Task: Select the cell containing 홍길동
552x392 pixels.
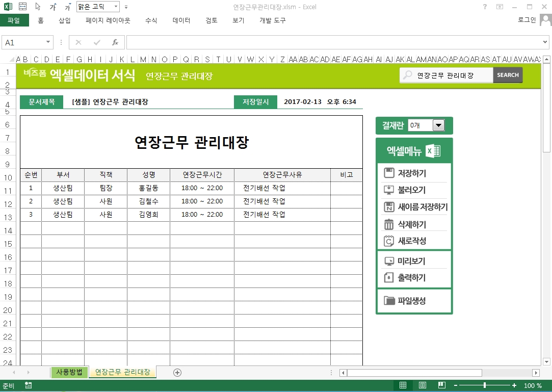Action: [x=148, y=188]
